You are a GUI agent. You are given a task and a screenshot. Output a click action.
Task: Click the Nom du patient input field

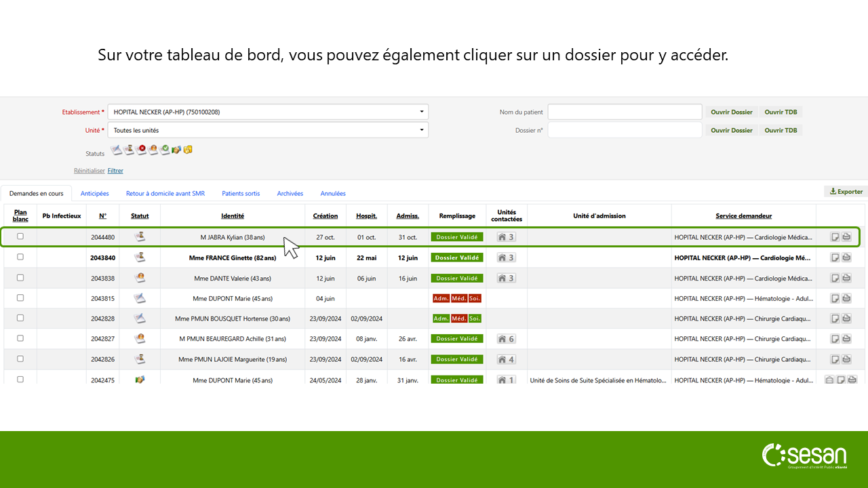[x=625, y=112]
